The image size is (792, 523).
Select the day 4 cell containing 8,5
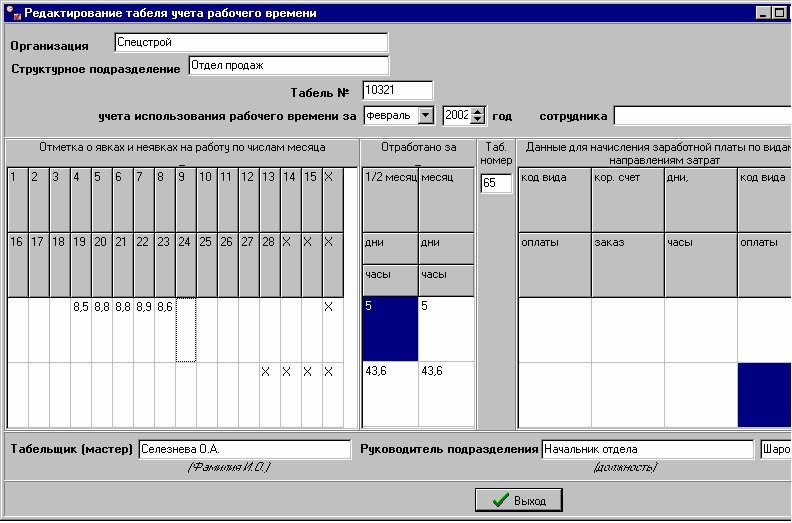click(81, 330)
